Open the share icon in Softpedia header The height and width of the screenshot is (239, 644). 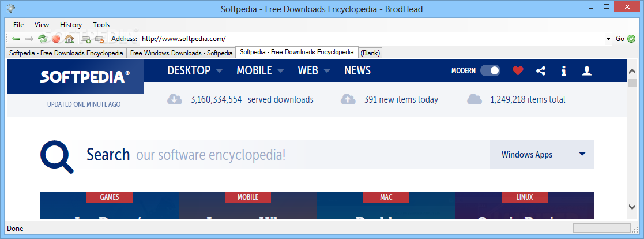coord(541,71)
